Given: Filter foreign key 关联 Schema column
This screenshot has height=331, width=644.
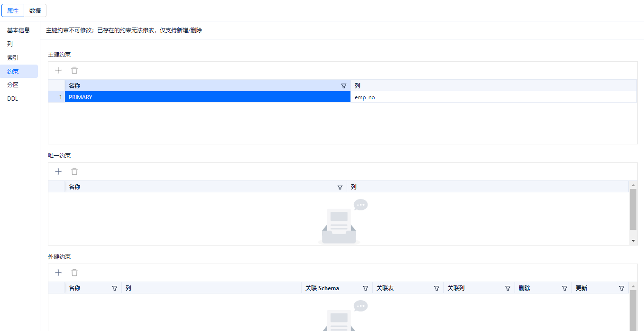Looking at the screenshot, I should click(x=366, y=288).
